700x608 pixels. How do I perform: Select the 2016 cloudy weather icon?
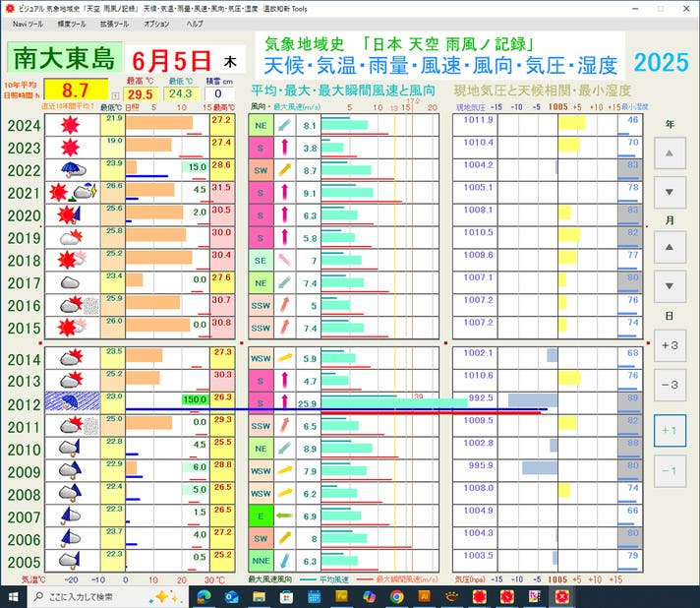point(70,306)
